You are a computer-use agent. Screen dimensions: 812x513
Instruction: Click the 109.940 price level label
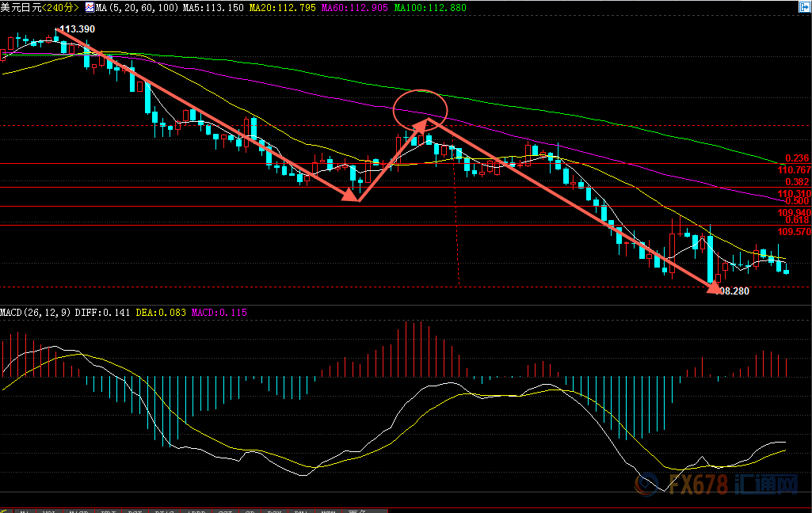[794, 213]
